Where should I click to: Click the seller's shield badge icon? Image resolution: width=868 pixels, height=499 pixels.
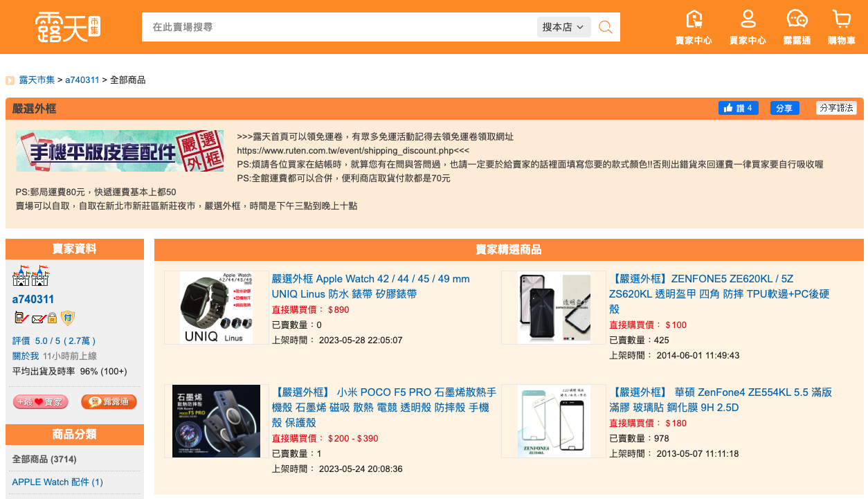(67, 318)
